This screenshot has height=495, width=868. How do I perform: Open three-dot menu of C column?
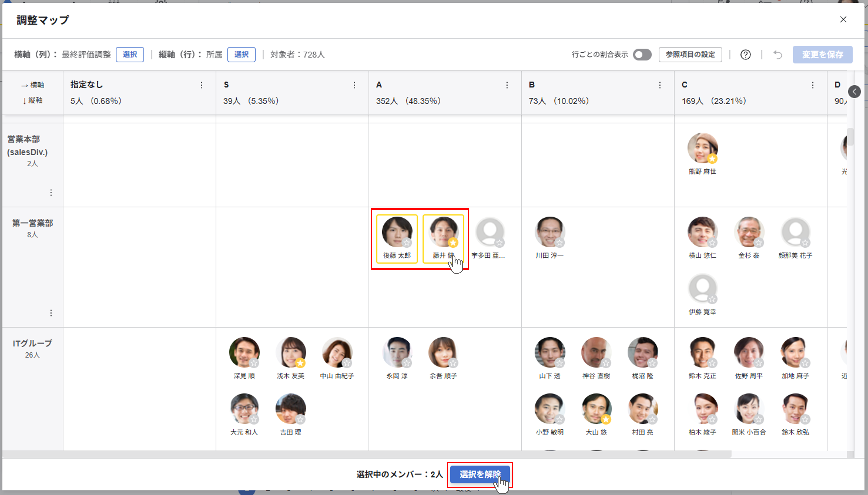(x=813, y=85)
